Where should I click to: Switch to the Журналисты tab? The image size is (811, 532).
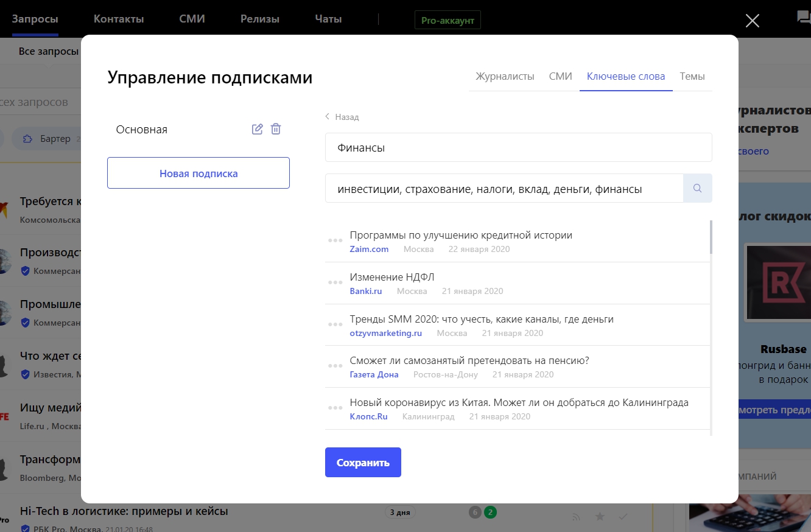click(505, 77)
